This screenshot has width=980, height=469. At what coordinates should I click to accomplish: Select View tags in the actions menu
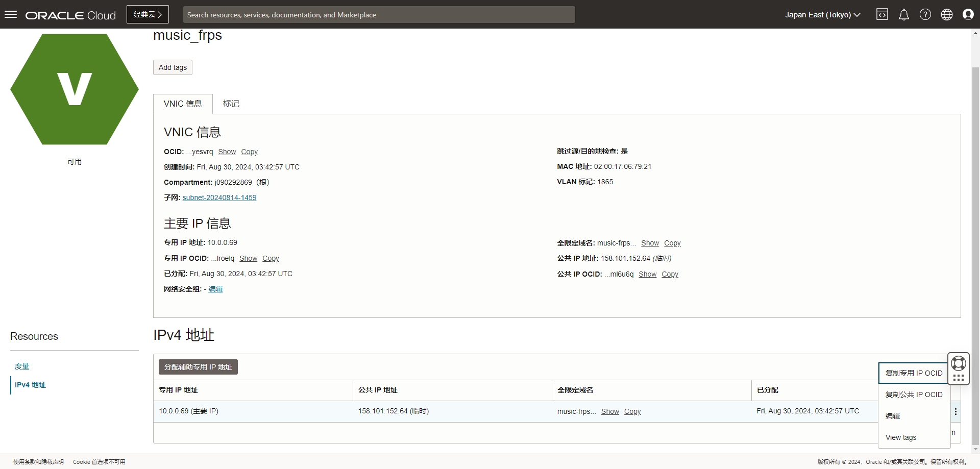pyautogui.click(x=901, y=437)
